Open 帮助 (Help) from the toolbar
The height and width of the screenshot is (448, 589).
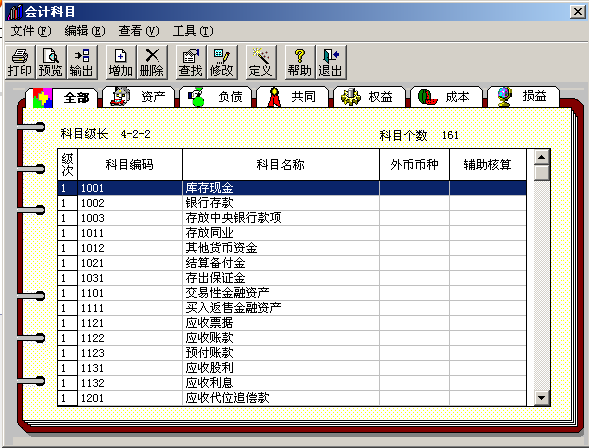(300, 62)
